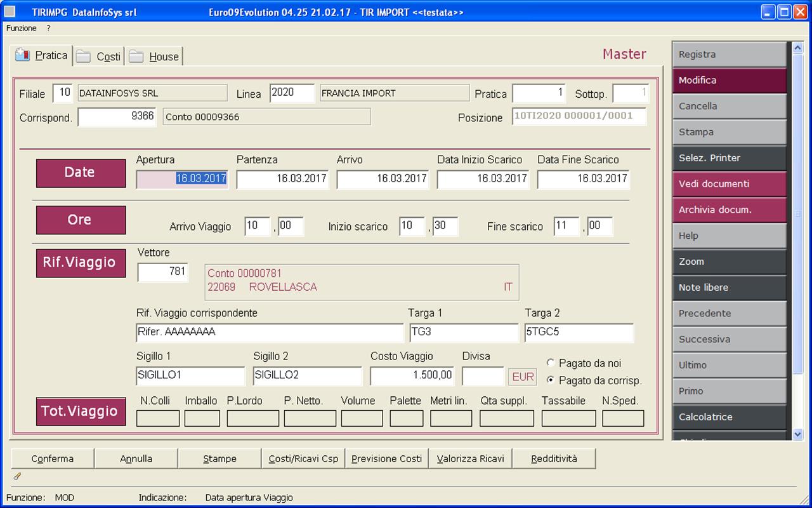The height and width of the screenshot is (508, 812).
Task: Click the Data Fine Scarico field
Action: click(x=583, y=179)
